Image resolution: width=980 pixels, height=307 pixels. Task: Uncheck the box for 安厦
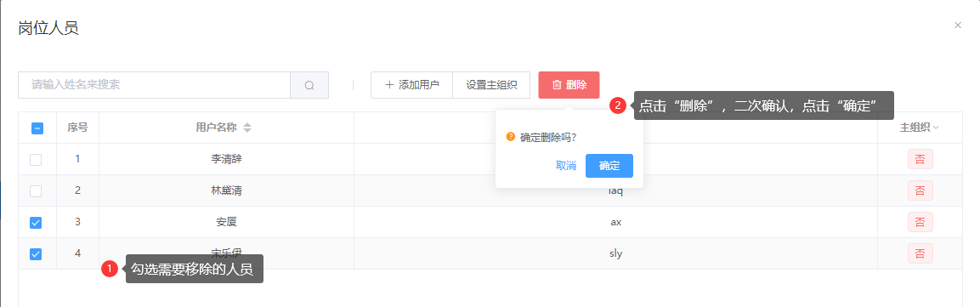tap(37, 222)
